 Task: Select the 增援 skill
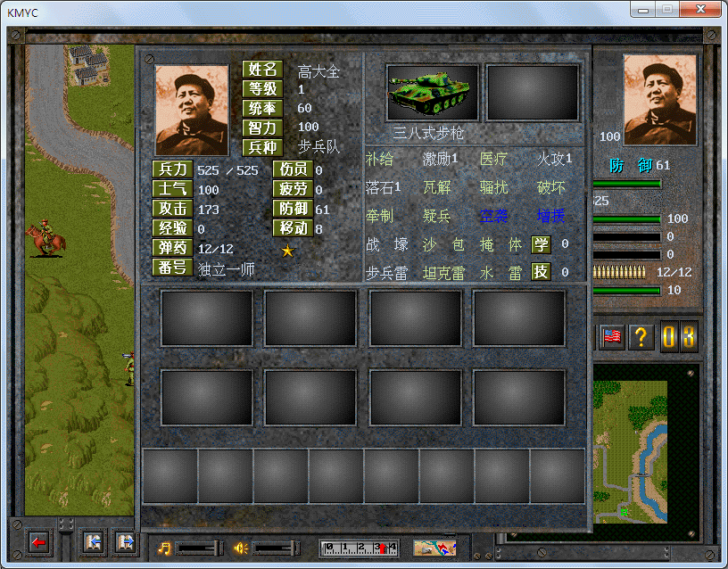click(x=551, y=215)
